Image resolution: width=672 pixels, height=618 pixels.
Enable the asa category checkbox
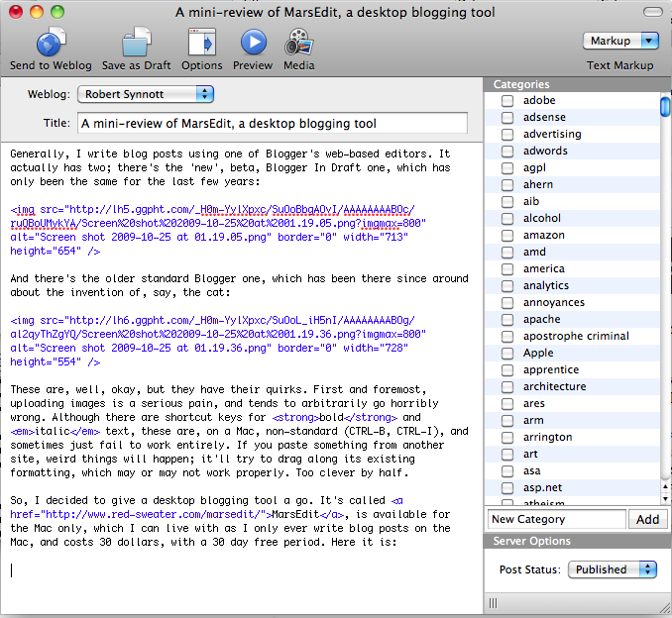coord(507,471)
